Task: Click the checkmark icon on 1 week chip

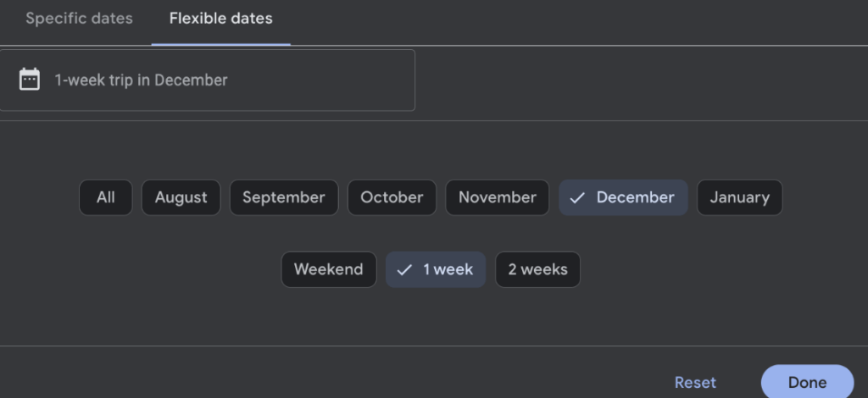Action: click(x=404, y=270)
